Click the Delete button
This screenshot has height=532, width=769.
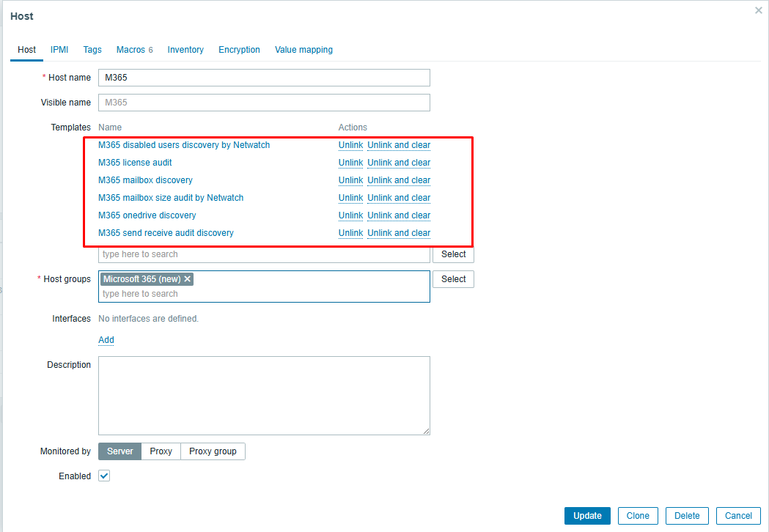pyautogui.click(x=687, y=516)
